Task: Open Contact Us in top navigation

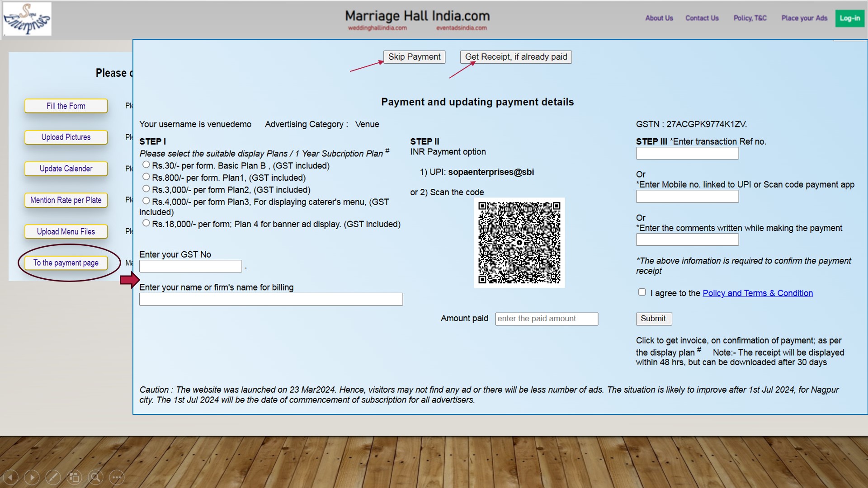Action: point(702,18)
